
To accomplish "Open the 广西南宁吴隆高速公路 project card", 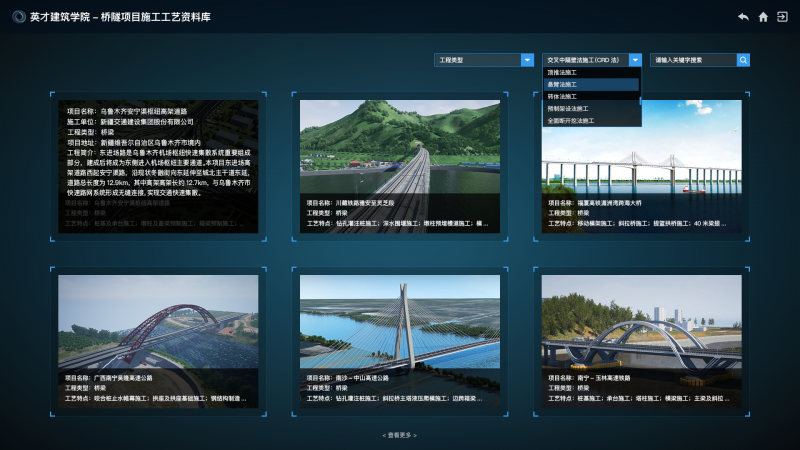I will [x=158, y=342].
